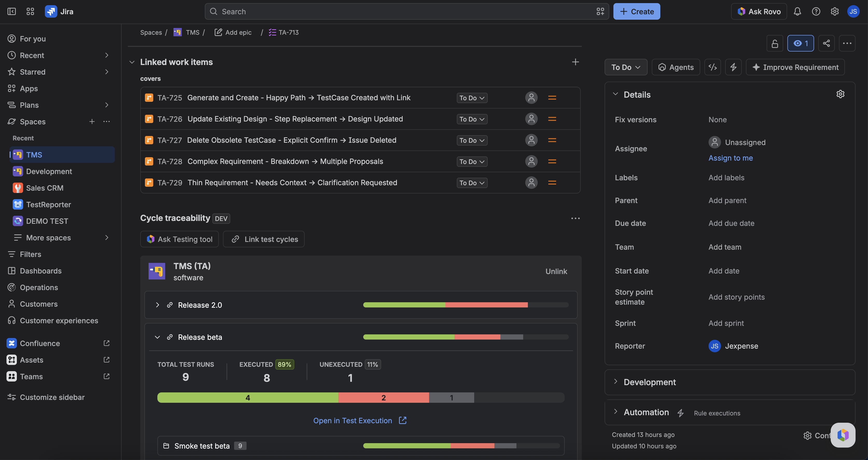The width and height of the screenshot is (868, 460).
Task: Click Link test cycles button
Action: point(264,239)
